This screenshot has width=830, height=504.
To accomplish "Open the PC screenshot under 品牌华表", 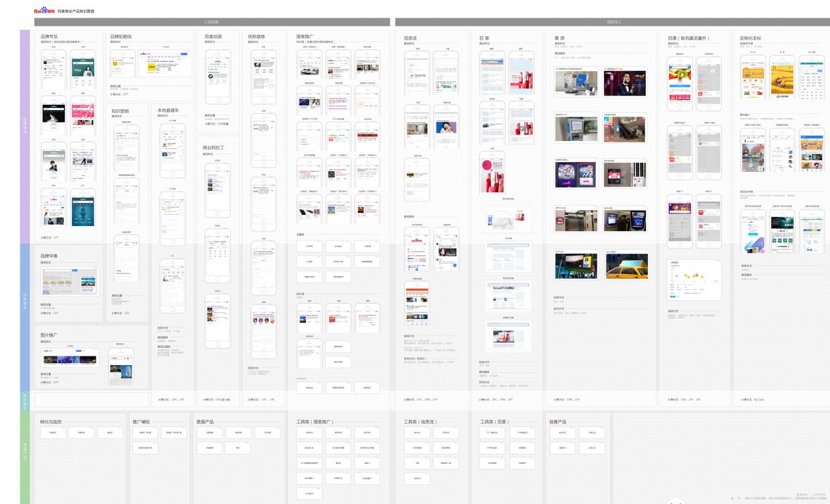I will pos(70,281).
